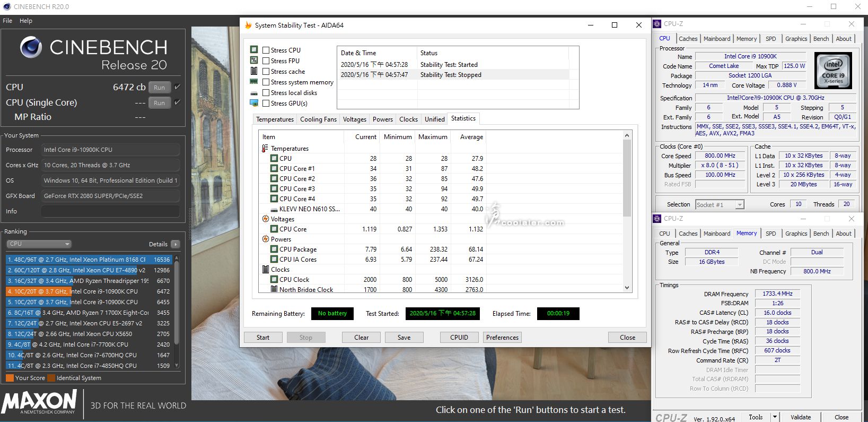Image resolution: width=868 pixels, height=422 pixels.
Task: Click the Cinebench sphere logo
Action: tap(31, 47)
